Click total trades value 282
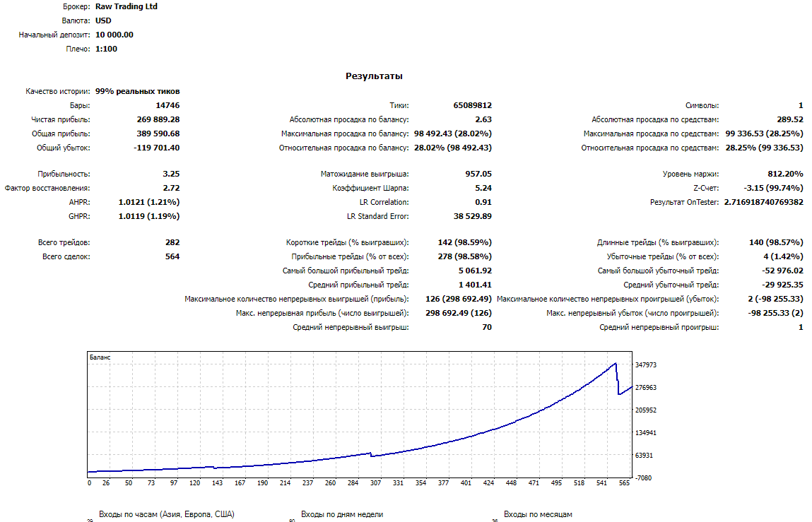This screenshot has height=522, width=812. (x=172, y=242)
